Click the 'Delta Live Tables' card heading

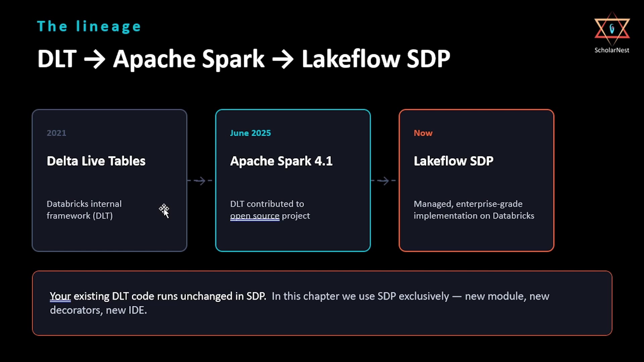96,161
